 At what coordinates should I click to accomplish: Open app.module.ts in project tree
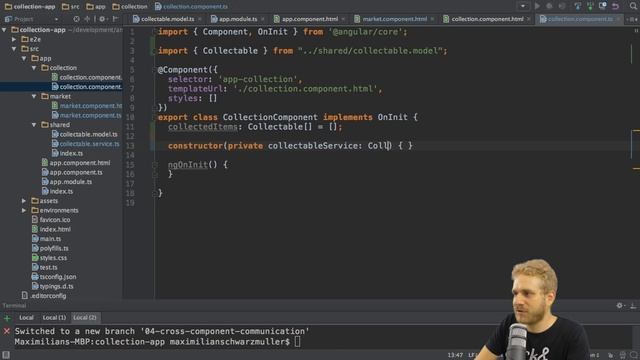coord(67,182)
